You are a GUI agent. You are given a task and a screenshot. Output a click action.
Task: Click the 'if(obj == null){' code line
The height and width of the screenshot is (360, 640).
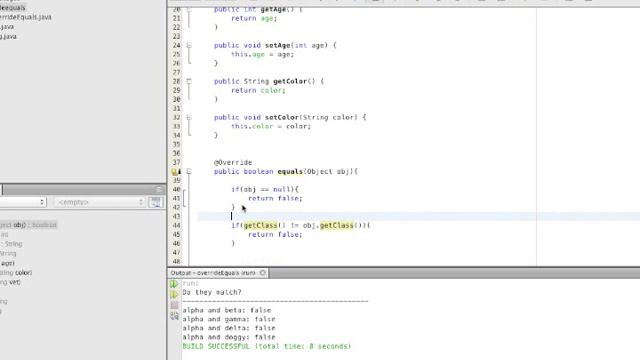[265, 189]
